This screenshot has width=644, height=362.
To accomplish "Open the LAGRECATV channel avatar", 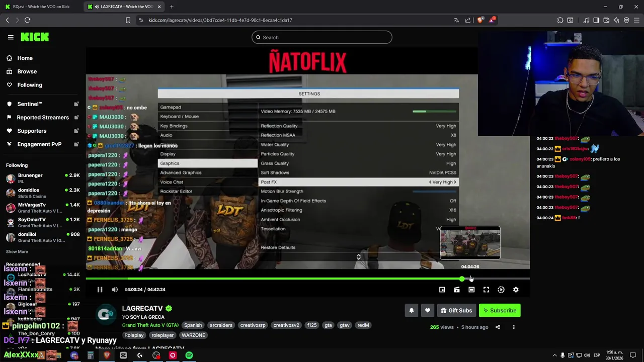I will click(x=105, y=315).
